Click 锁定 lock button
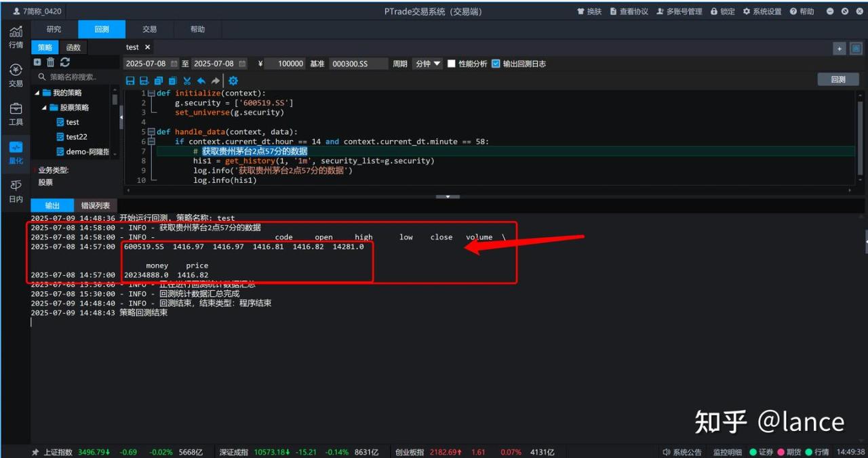Image resolution: width=868 pixels, height=458 pixels. pos(723,12)
